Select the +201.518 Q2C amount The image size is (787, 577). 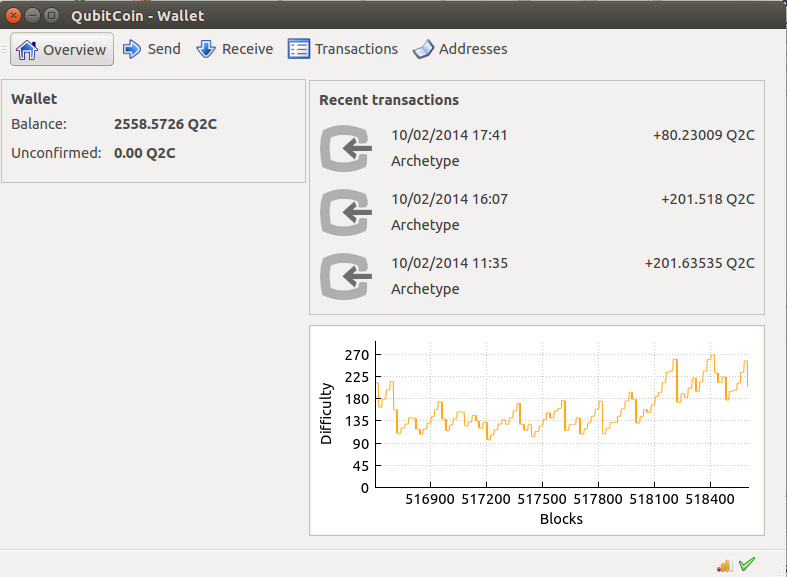pos(708,200)
